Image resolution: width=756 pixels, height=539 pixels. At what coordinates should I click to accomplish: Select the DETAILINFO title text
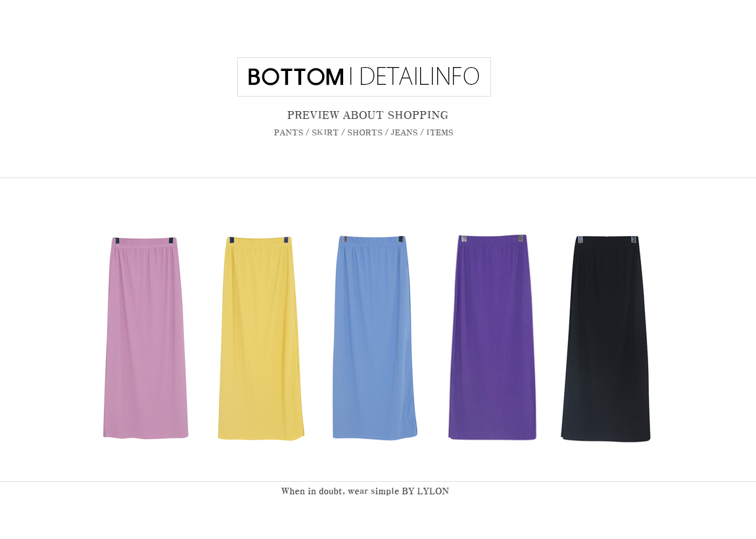(419, 77)
